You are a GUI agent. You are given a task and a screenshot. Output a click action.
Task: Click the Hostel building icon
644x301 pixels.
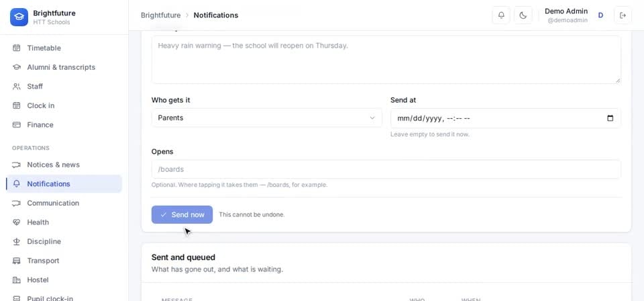point(16,280)
